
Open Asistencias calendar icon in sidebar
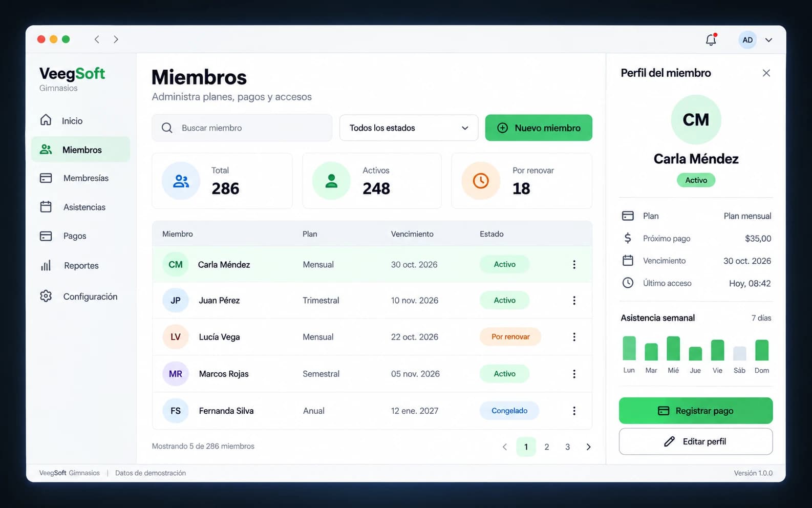tap(46, 207)
